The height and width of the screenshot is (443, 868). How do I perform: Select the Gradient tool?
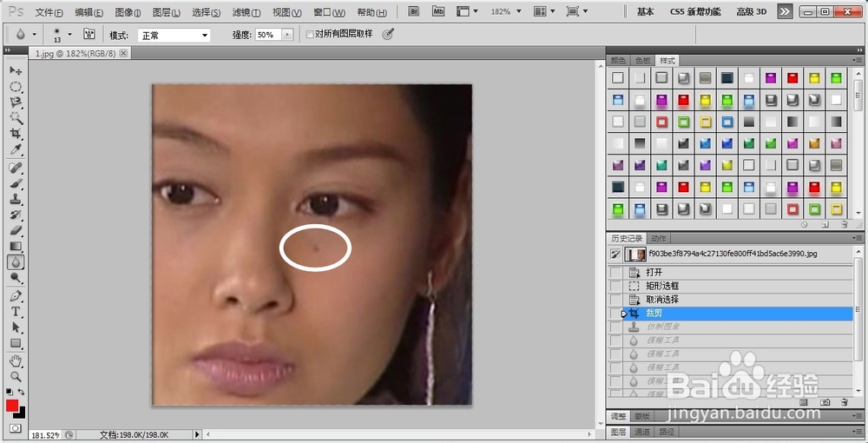pos(16,246)
